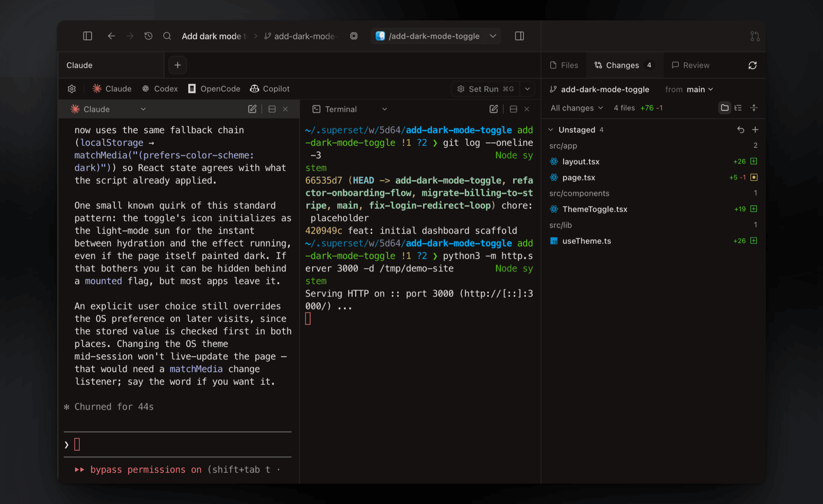Open the pull request icon at top right
Image resolution: width=823 pixels, height=504 pixels.
point(755,36)
